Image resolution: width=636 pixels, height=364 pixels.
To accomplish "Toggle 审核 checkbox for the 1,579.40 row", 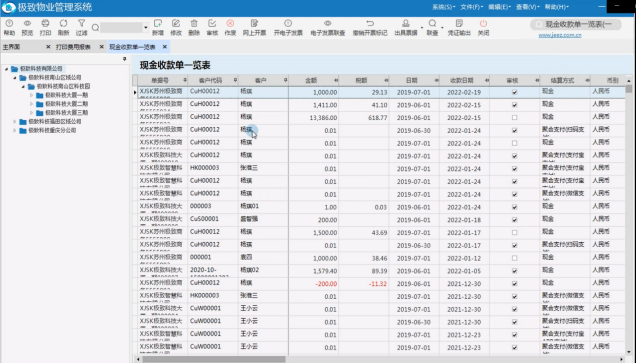I will coord(514,271).
